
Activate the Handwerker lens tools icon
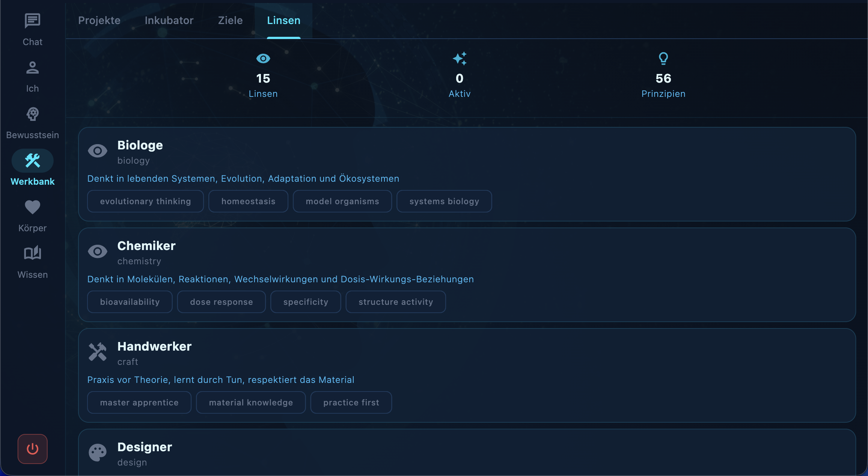(98, 352)
